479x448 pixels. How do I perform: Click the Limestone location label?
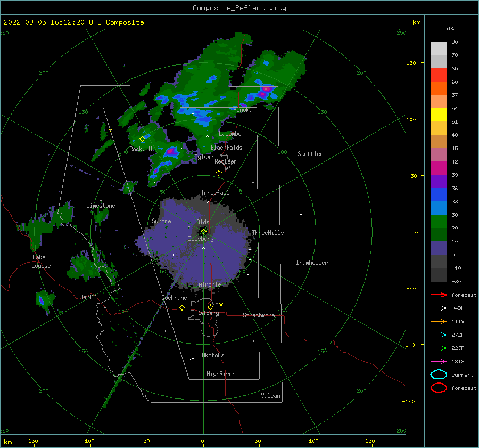pyautogui.click(x=101, y=206)
